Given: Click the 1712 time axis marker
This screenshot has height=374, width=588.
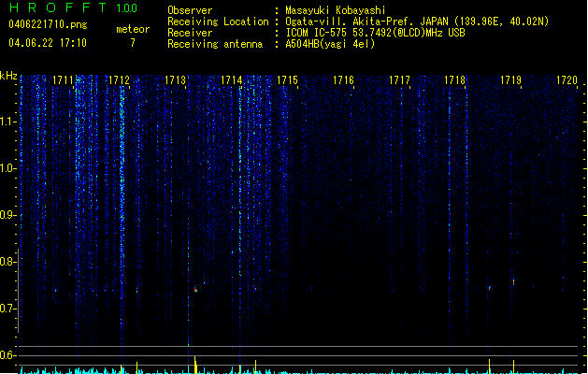Looking at the screenshot, I should pos(119,80).
